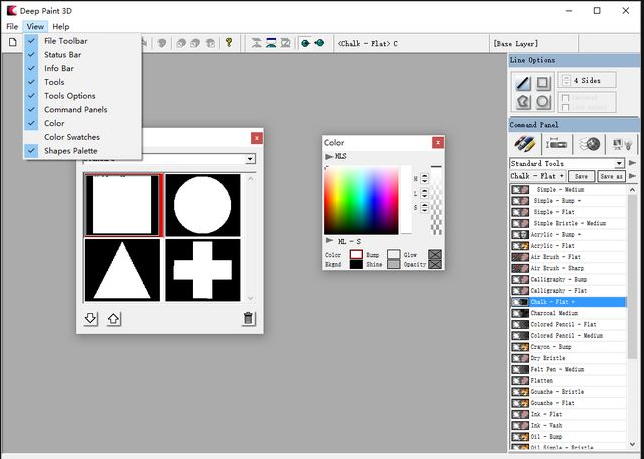
Task: Toggle Status Bar in the View menu
Action: point(63,55)
